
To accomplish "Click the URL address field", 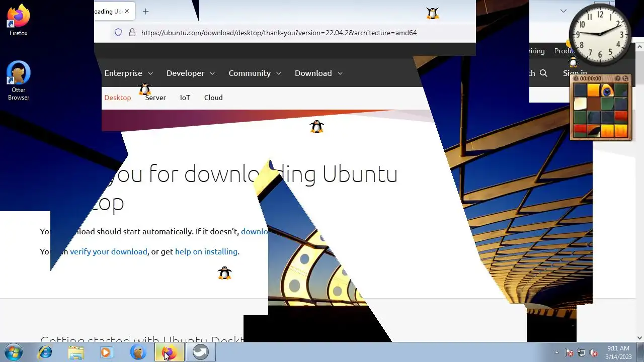I will pyautogui.click(x=279, y=33).
